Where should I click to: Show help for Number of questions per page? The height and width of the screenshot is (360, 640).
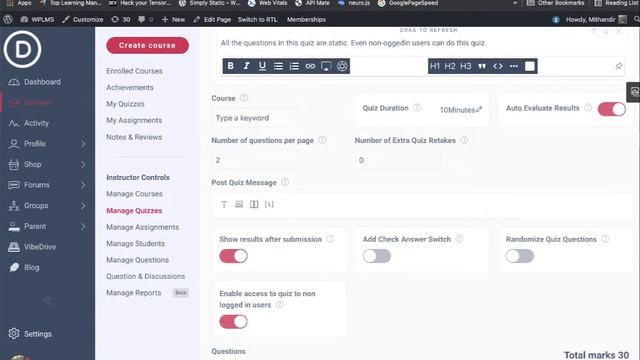tap(322, 140)
